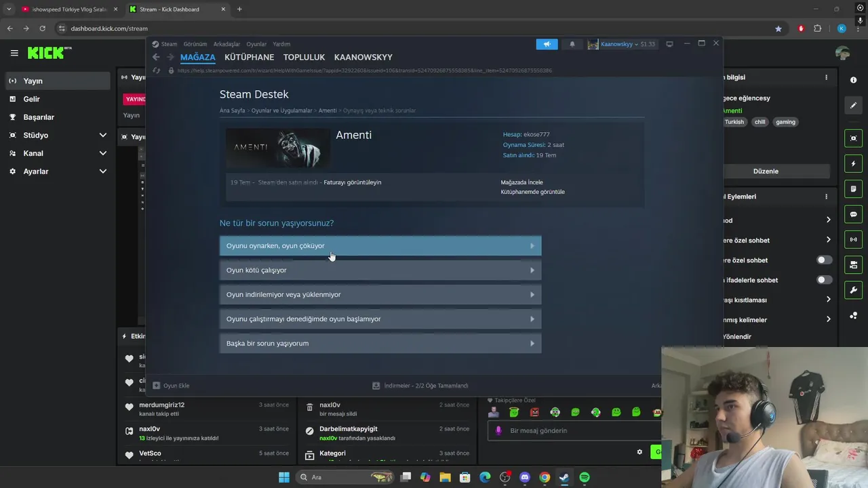Screen dimensions: 868x488
Task: Open the wrench tools icon in the right strip
Action: tap(853, 290)
